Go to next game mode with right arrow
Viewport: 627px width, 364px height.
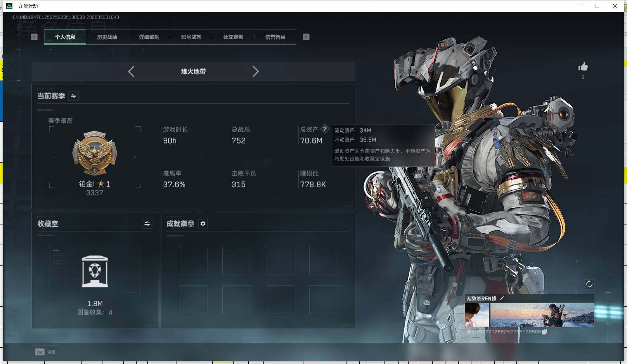pyautogui.click(x=255, y=71)
